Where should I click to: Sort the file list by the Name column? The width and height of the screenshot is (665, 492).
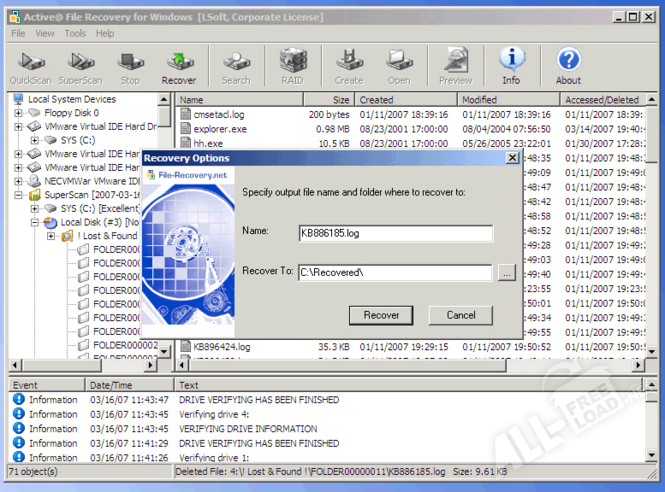click(x=240, y=100)
